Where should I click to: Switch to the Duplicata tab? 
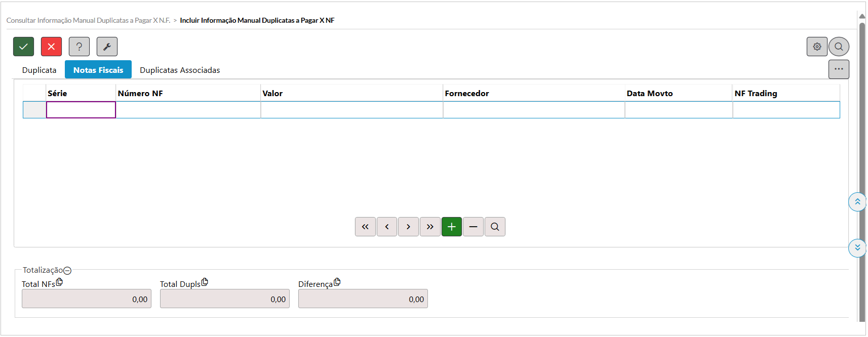pos(39,70)
